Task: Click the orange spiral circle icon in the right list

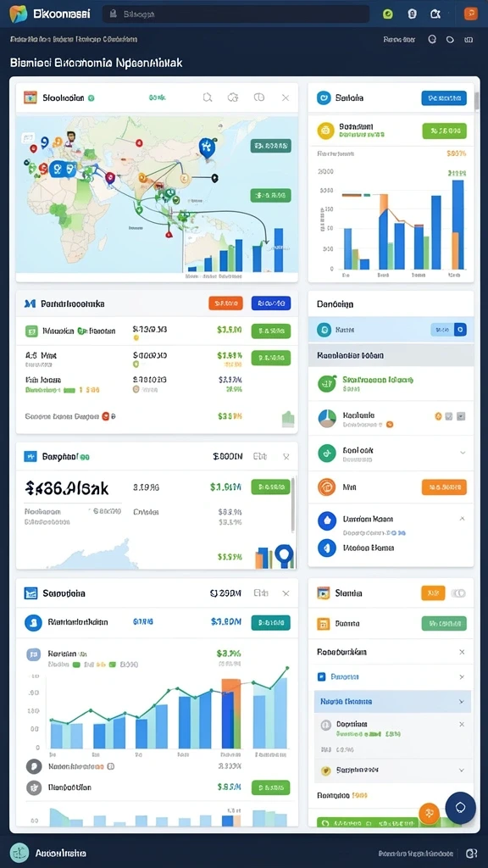Action: [326, 487]
